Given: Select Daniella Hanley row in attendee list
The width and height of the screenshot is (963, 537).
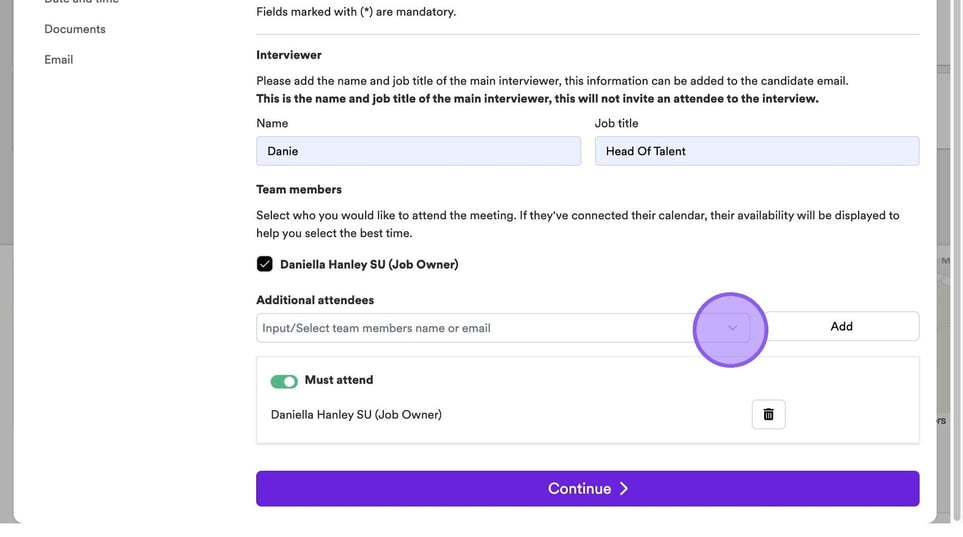Looking at the screenshot, I should 356,415.
